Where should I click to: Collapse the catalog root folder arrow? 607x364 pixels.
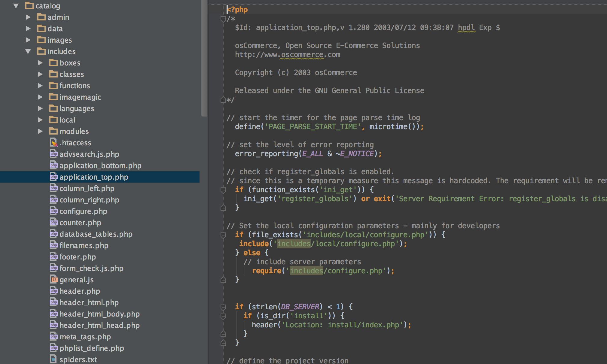(x=16, y=6)
